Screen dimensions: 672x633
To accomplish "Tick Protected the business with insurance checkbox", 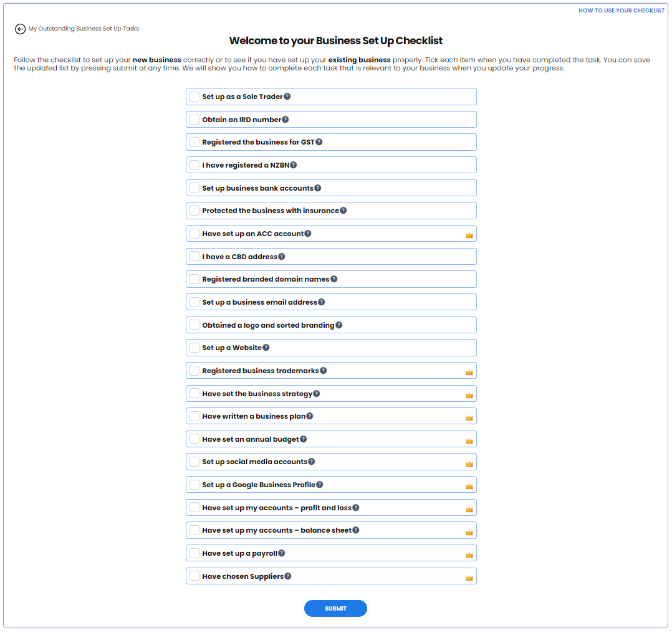I will (194, 211).
